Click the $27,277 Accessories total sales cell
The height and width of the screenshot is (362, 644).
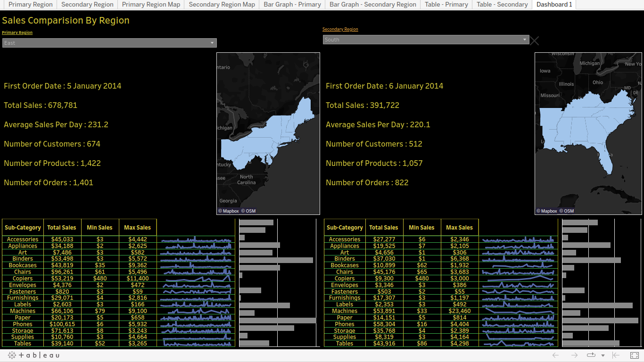click(x=384, y=239)
